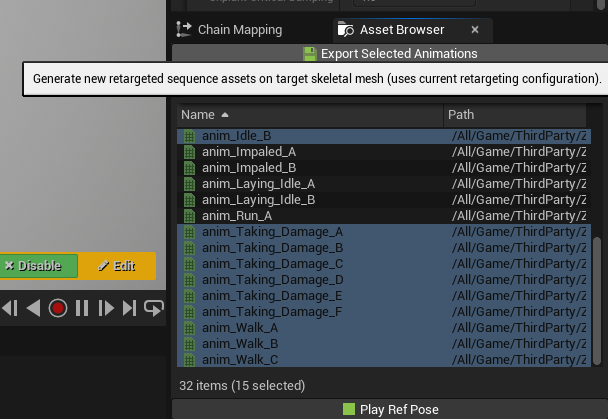Click Export Selected Animations button

coord(390,53)
